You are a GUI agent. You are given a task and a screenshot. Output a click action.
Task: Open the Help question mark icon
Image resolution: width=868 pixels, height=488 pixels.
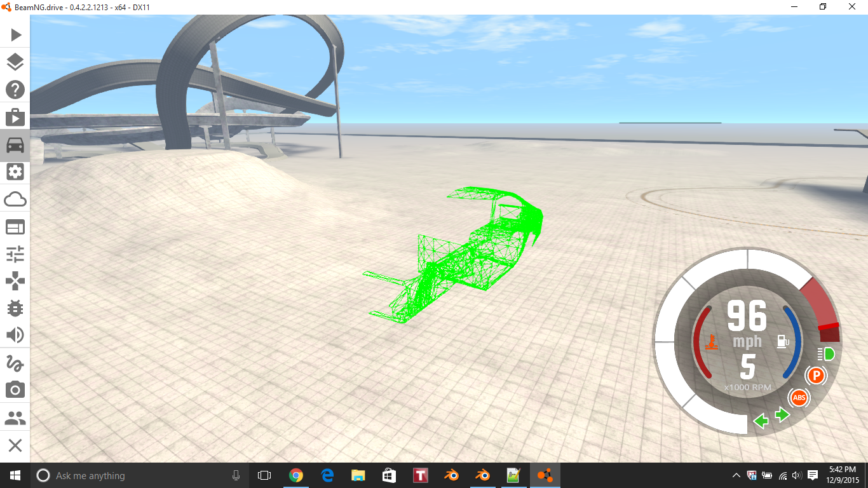15,90
